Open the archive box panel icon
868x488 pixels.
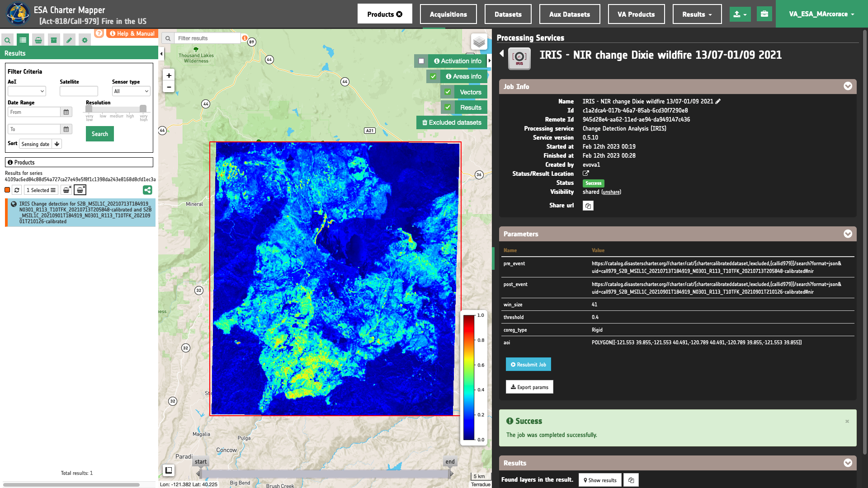(x=54, y=40)
